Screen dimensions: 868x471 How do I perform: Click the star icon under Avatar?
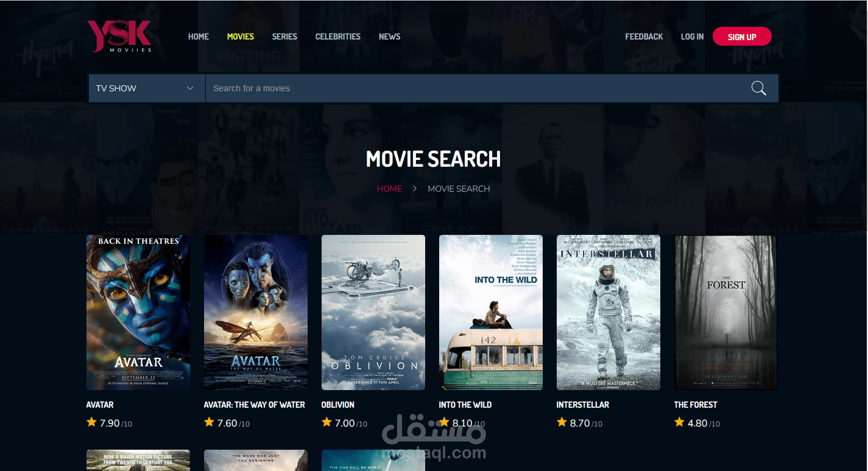91,422
